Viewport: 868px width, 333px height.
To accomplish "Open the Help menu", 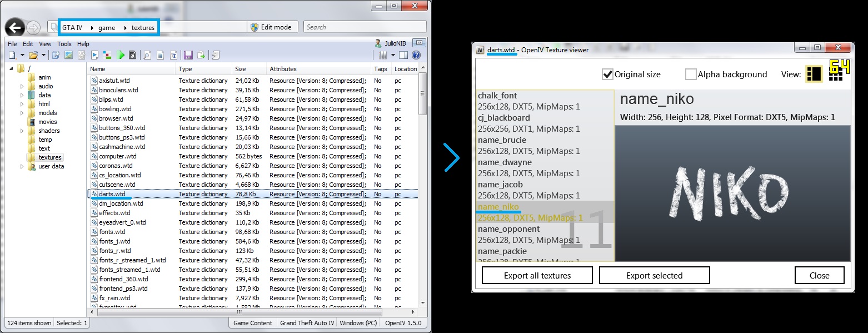I will click(83, 44).
